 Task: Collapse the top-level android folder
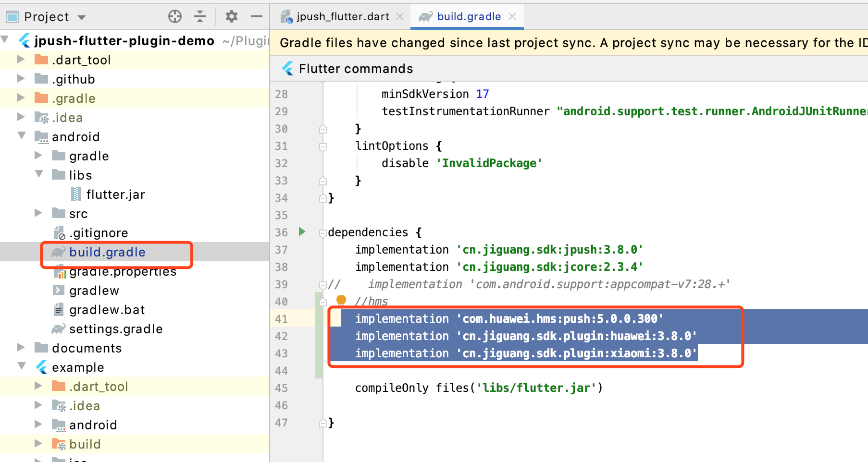22,136
